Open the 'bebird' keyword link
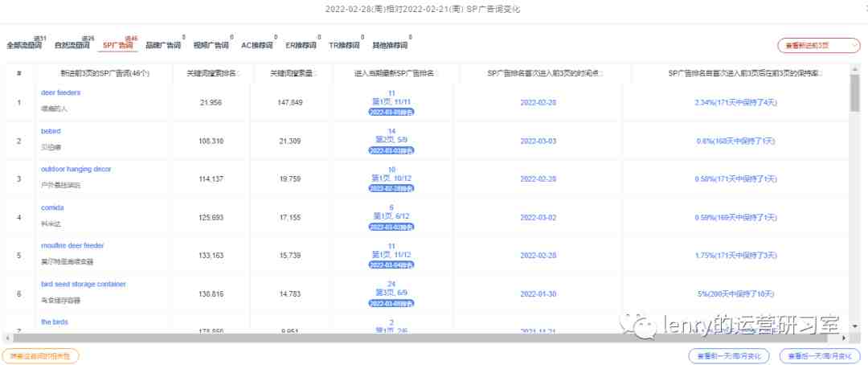The width and height of the screenshot is (868, 365). [51, 131]
